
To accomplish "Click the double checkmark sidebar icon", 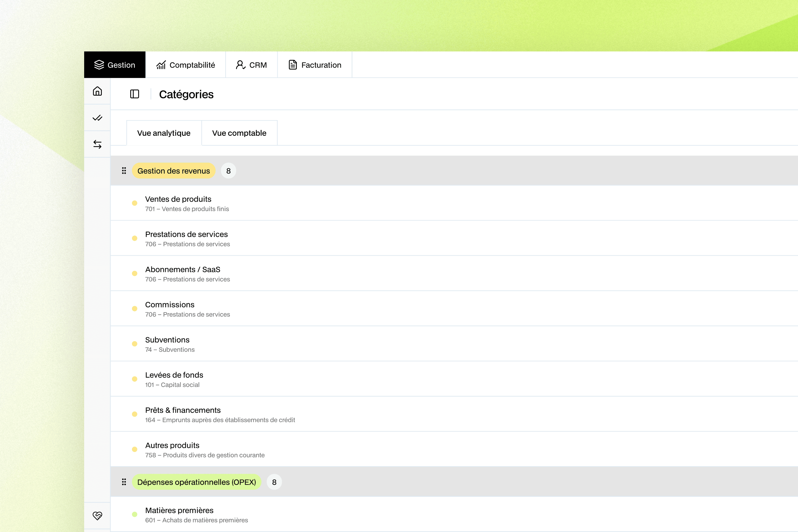I will (x=97, y=118).
